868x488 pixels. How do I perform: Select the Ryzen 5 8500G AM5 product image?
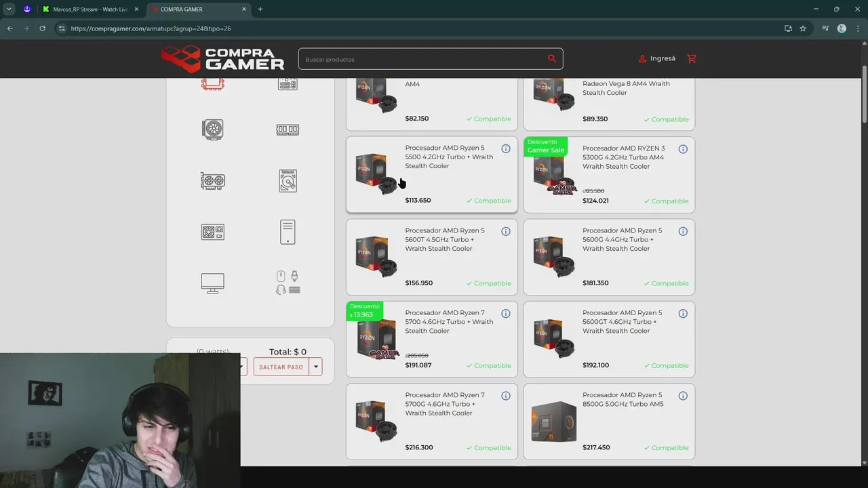tap(554, 421)
